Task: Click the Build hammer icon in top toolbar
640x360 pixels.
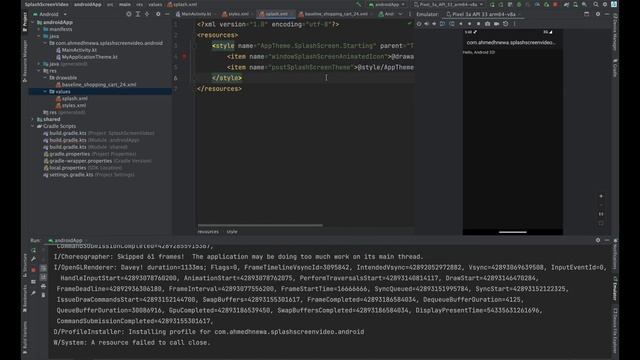Action: (x=358, y=4)
